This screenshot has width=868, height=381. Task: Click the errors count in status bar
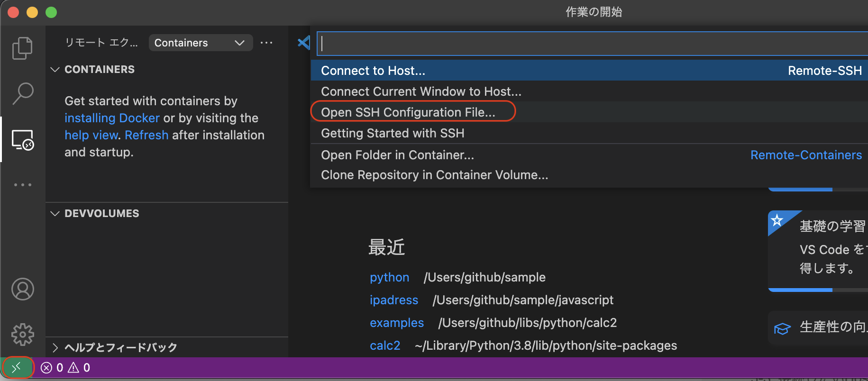click(x=52, y=368)
